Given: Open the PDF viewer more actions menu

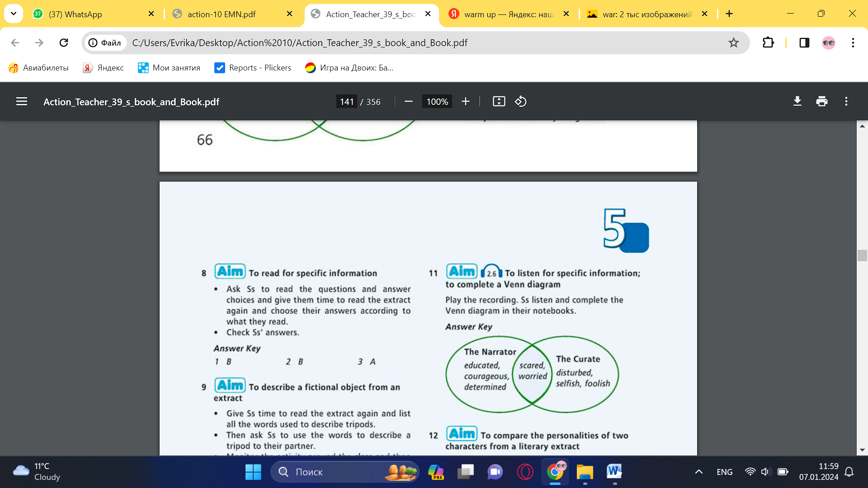Looking at the screenshot, I should [x=846, y=102].
